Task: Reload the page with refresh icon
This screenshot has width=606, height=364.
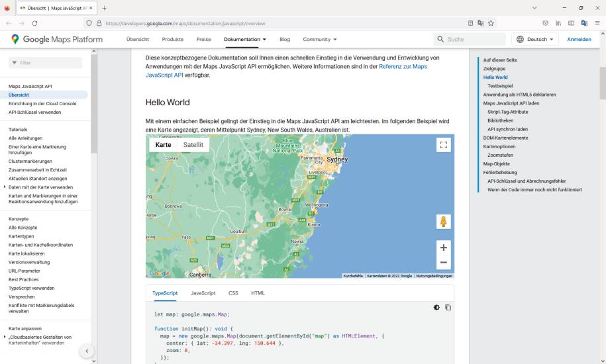Action: click(34, 23)
